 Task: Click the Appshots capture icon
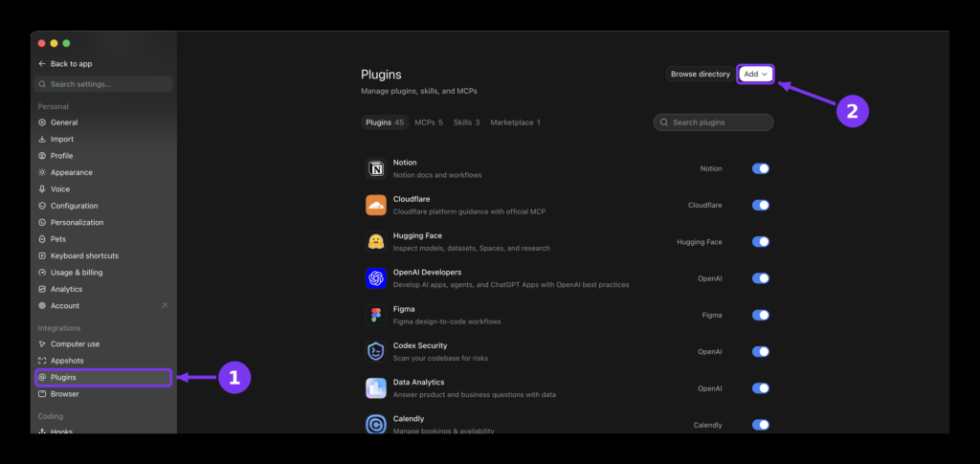(x=42, y=361)
